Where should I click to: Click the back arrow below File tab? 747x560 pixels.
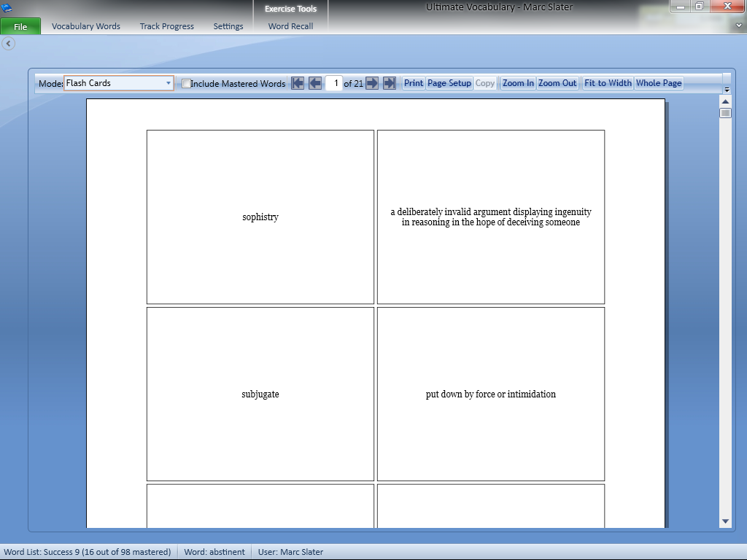[8, 44]
